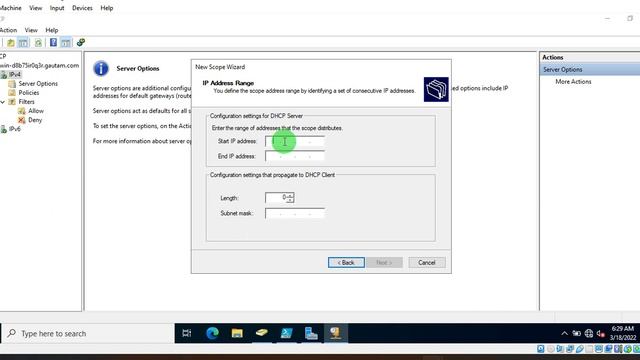Screen dimensions: 640x360
Task: Click the blue info icon beside Server Options
Action: tap(101, 68)
